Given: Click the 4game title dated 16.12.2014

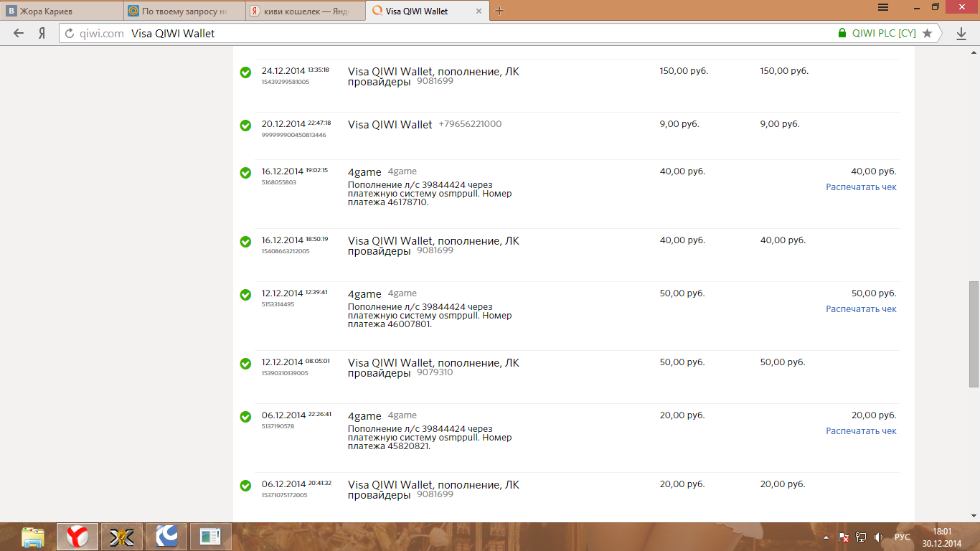Looking at the screenshot, I should point(364,172).
